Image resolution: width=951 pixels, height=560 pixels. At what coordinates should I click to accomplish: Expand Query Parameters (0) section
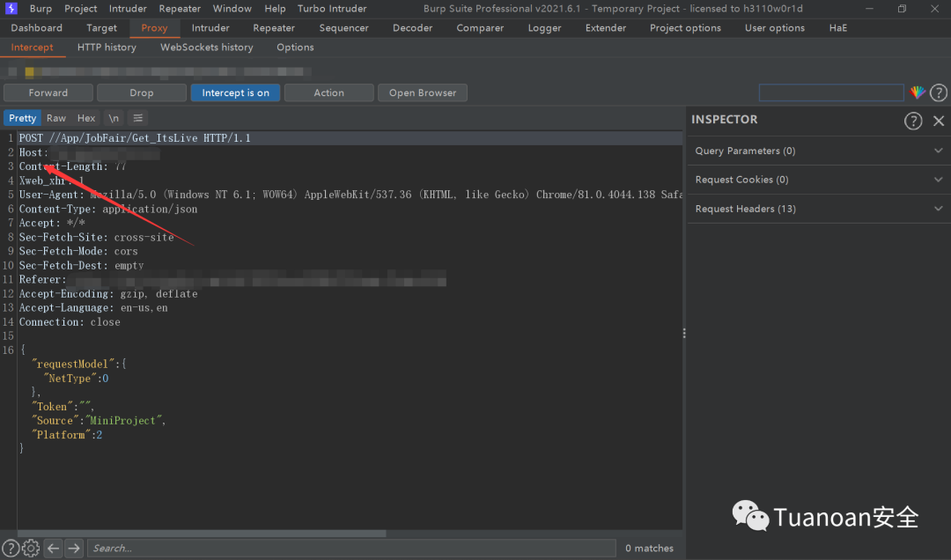click(819, 151)
